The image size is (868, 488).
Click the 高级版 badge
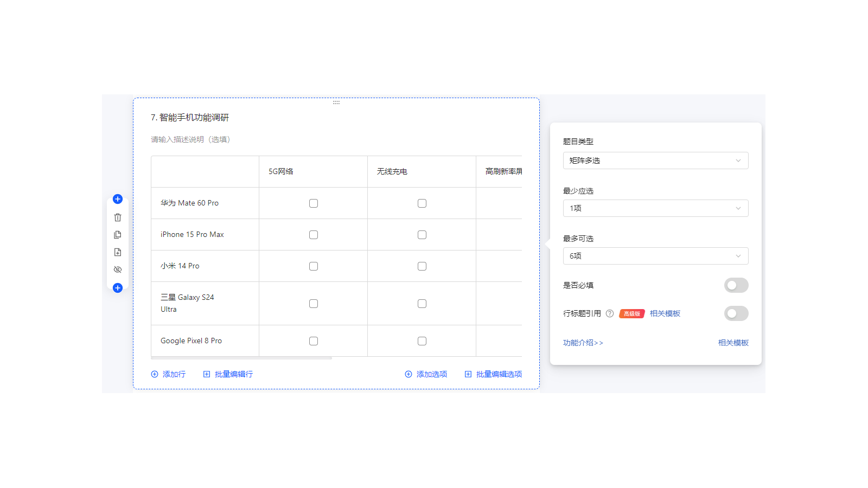point(631,313)
